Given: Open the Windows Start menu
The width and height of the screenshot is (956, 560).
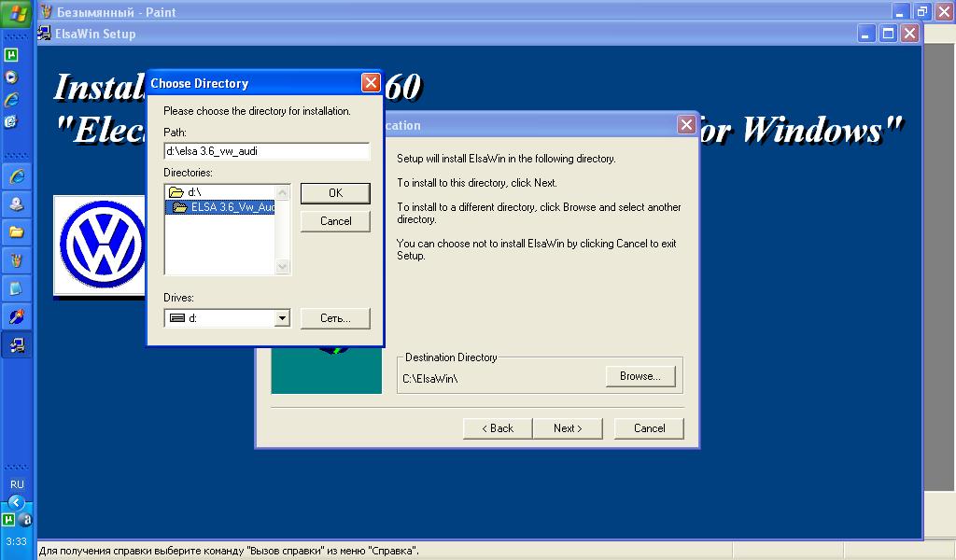Looking at the screenshot, I should [x=17, y=14].
